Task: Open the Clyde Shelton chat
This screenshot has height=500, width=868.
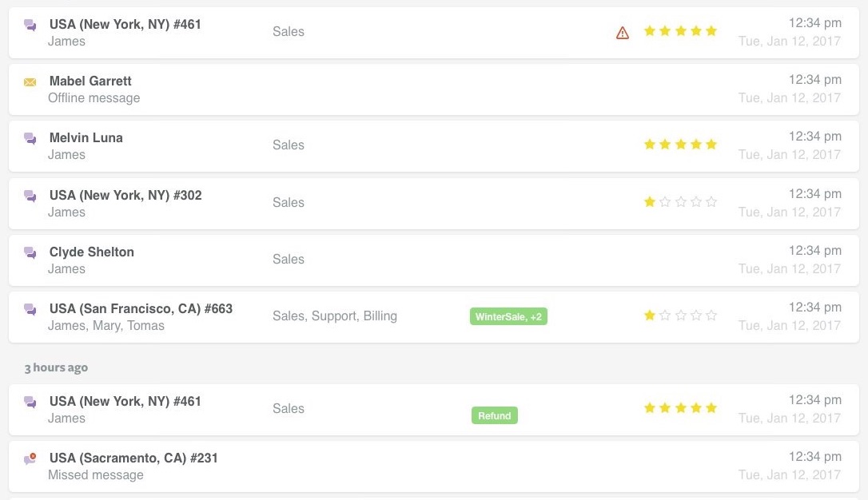Action: point(92,252)
